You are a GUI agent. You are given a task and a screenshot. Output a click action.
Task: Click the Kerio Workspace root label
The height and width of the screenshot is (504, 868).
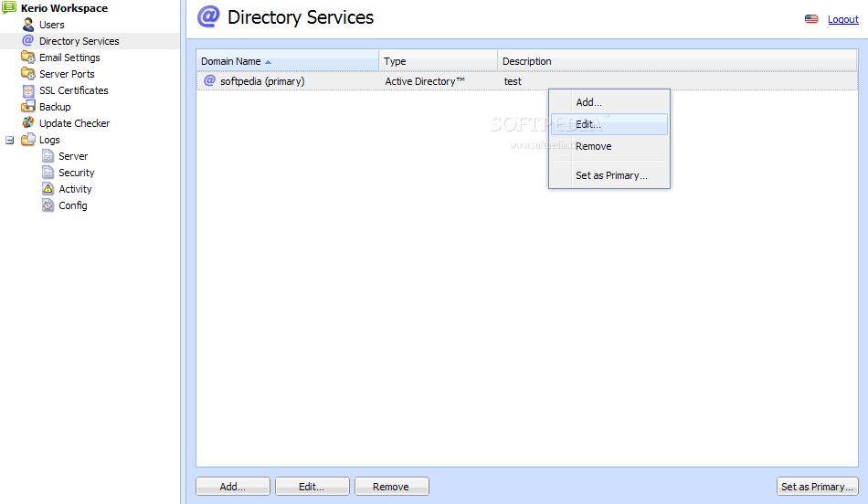tap(64, 8)
